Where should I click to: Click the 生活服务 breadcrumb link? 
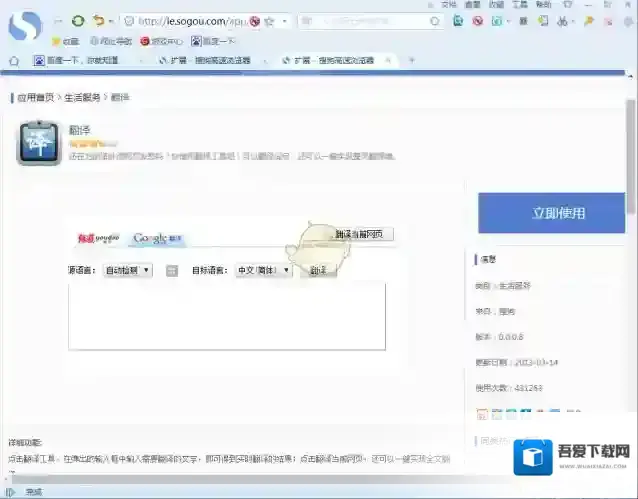click(x=82, y=98)
